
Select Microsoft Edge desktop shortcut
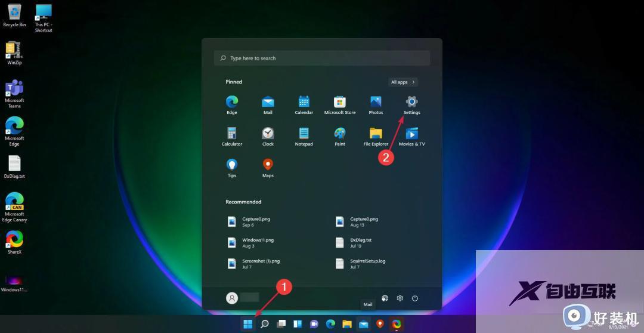(x=14, y=131)
